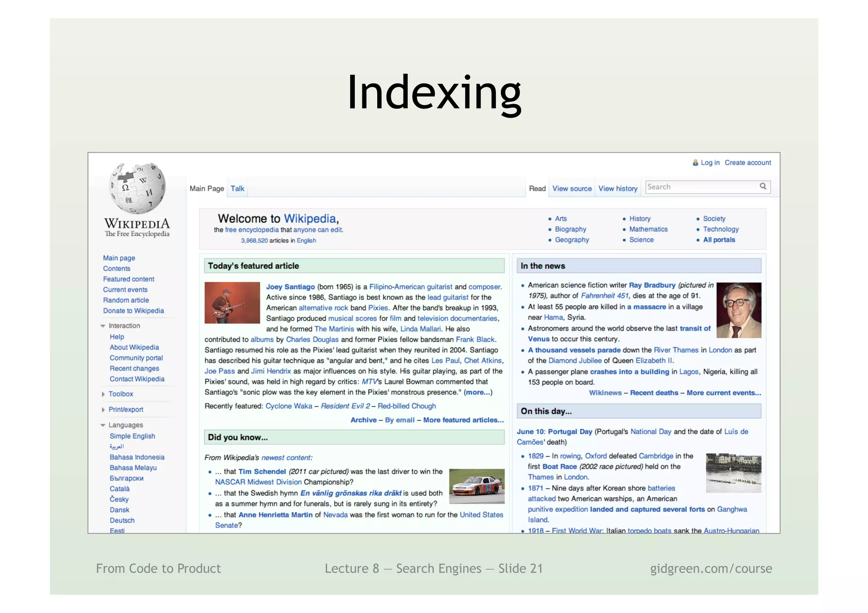Image resolution: width=868 pixels, height=613 pixels.
Task: Open the Joey Santiago article link
Action: coord(290,287)
